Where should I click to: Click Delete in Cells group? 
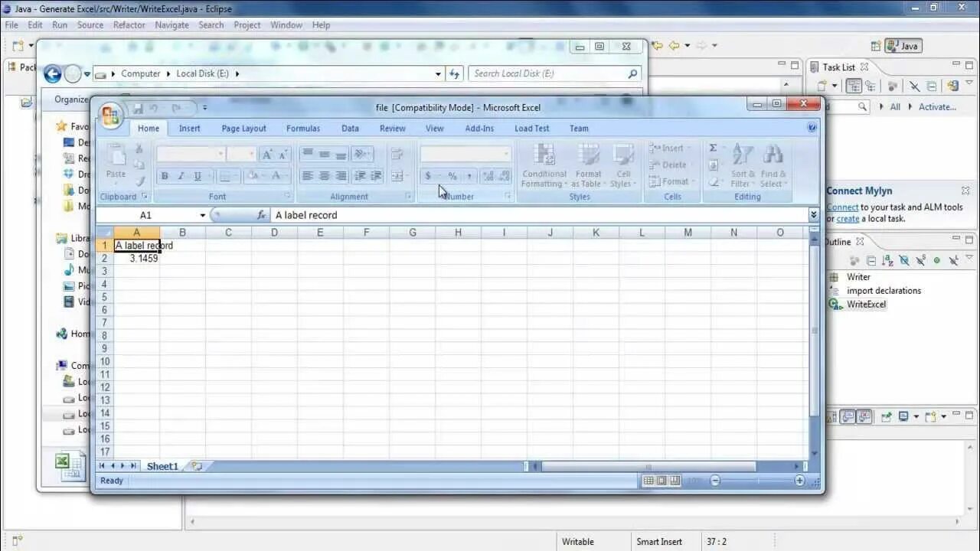tap(668, 165)
